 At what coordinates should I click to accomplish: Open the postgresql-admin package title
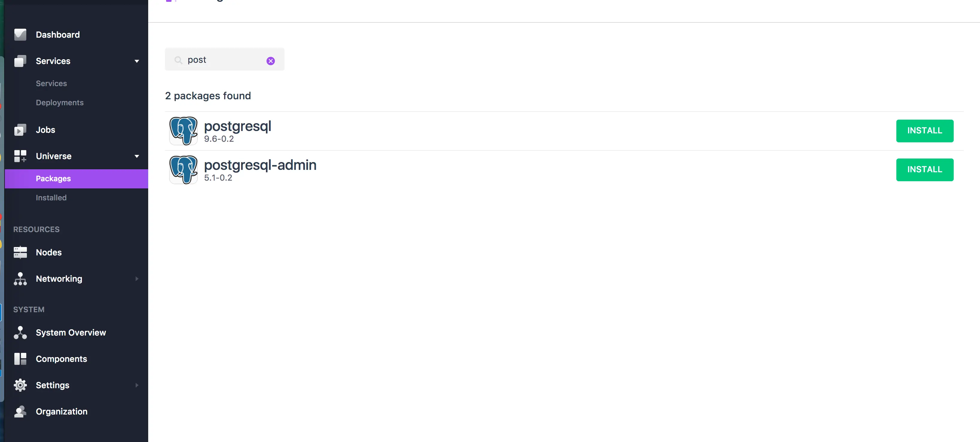click(x=260, y=165)
